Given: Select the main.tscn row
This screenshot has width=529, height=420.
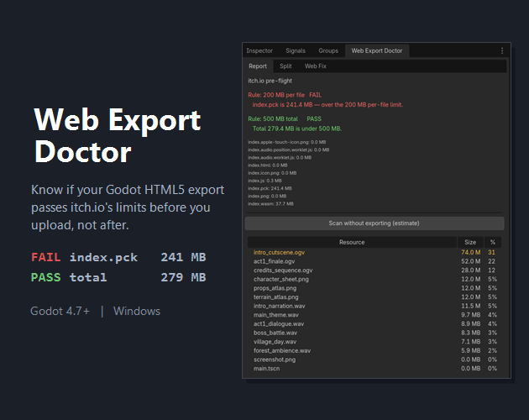Looking at the screenshot, I should coord(374,369).
